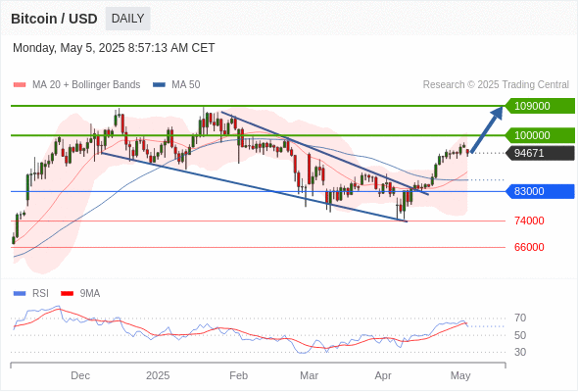Click the Research © 2025 Trading Central credit
This screenshot has height=392, width=578.
[x=496, y=85]
